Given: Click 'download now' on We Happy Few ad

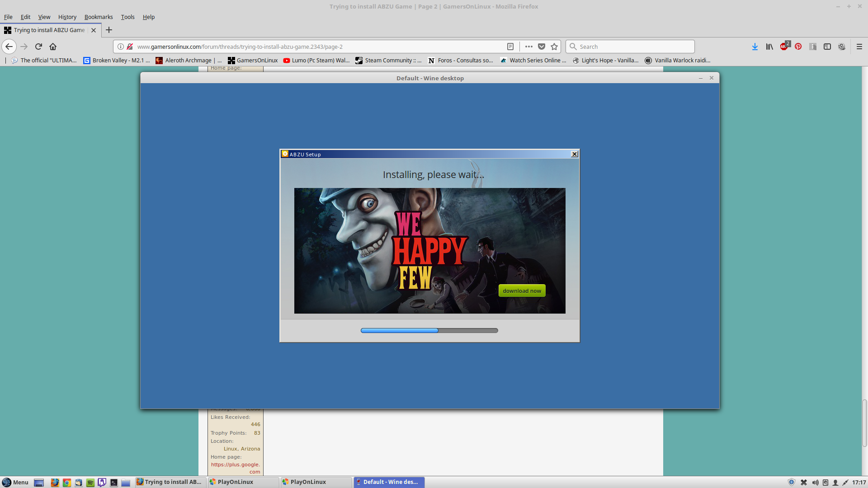Looking at the screenshot, I should (522, 291).
